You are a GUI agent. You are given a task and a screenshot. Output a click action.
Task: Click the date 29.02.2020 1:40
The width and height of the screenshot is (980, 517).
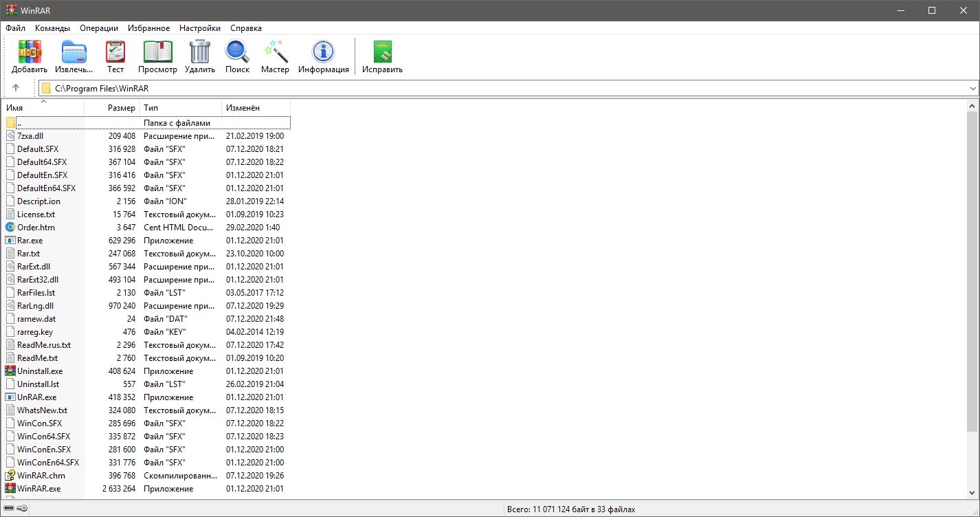252,227
